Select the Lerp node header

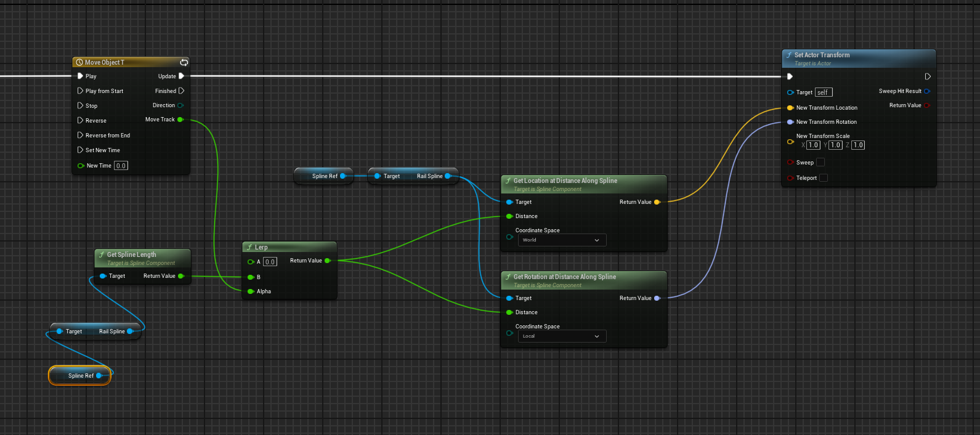(x=290, y=247)
